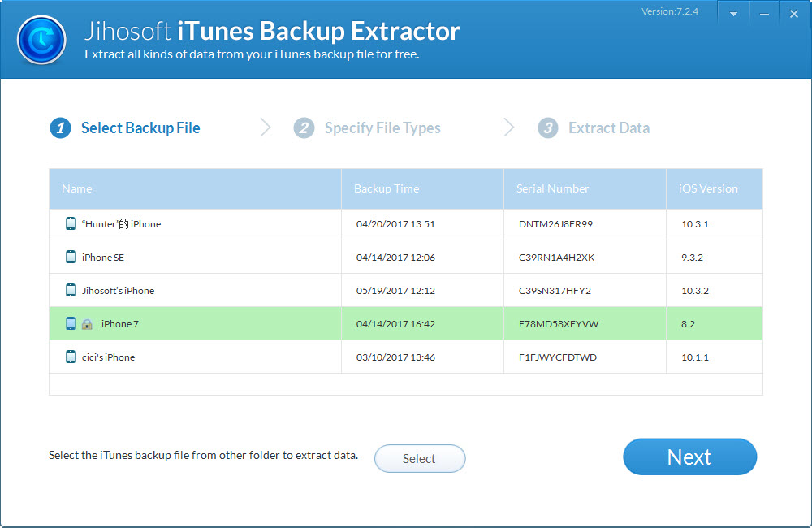
Task: Sort by Backup Time column header
Action: tap(387, 188)
